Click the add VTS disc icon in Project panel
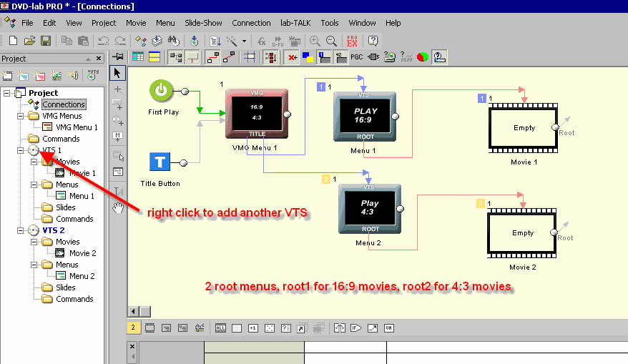 pos(93,74)
